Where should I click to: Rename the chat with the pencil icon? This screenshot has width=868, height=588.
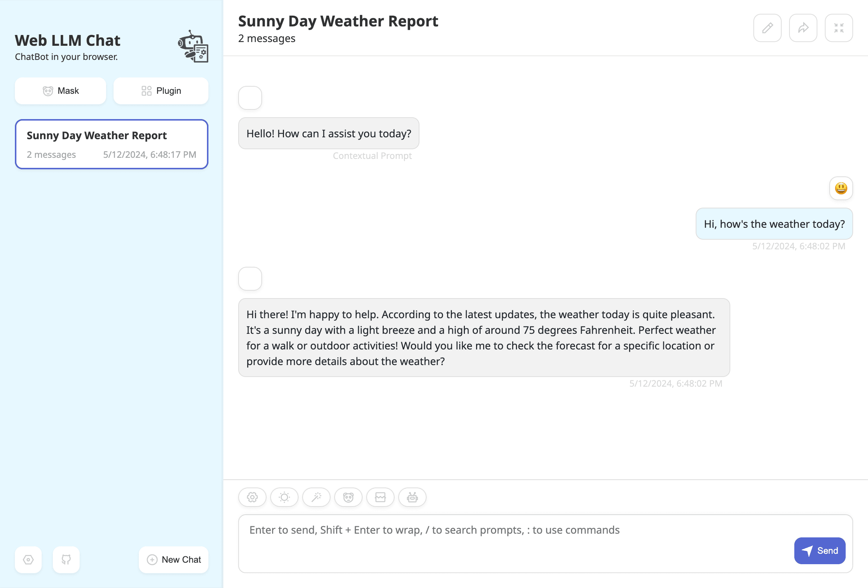click(767, 28)
